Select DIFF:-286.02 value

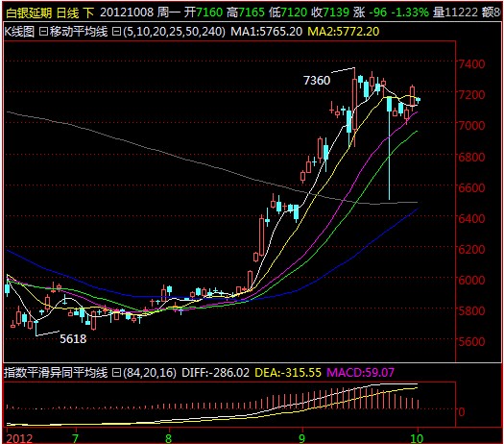click(x=215, y=373)
